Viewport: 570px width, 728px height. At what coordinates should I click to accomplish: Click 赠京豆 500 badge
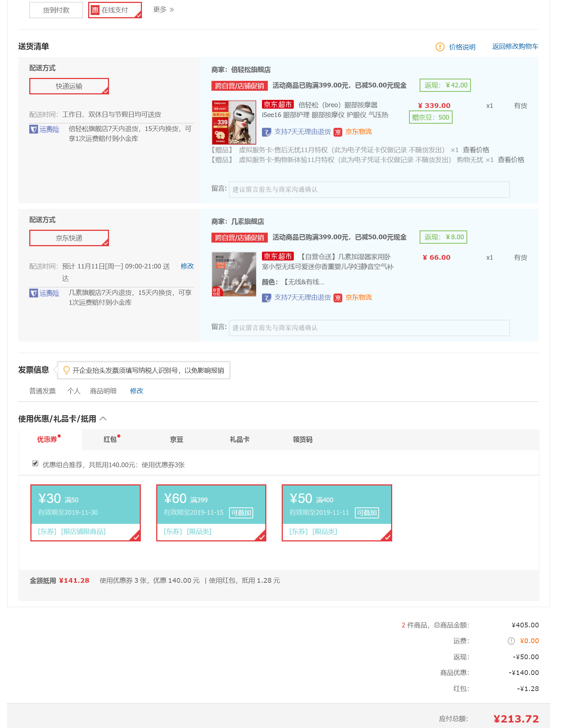click(x=431, y=117)
